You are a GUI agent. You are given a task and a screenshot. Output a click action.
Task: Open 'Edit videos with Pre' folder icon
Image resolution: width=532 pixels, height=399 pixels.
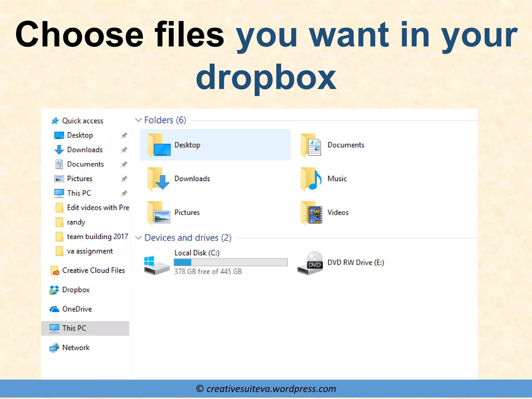click(x=59, y=208)
